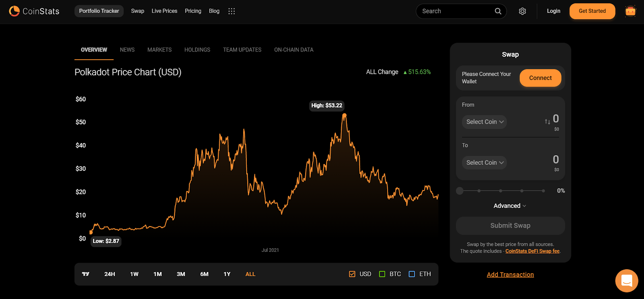Switch to the Overview tab
Viewport: 644px width, 299px height.
(x=94, y=50)
